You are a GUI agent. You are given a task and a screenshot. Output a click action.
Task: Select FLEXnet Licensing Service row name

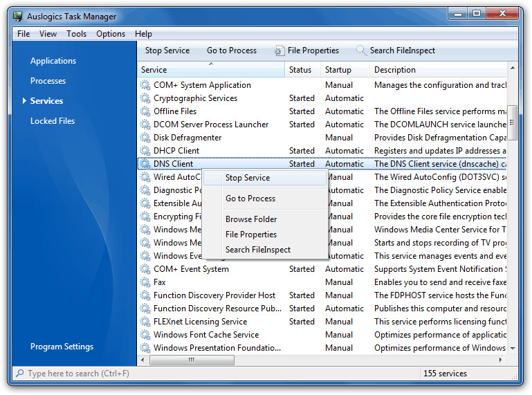click(200, 322)
